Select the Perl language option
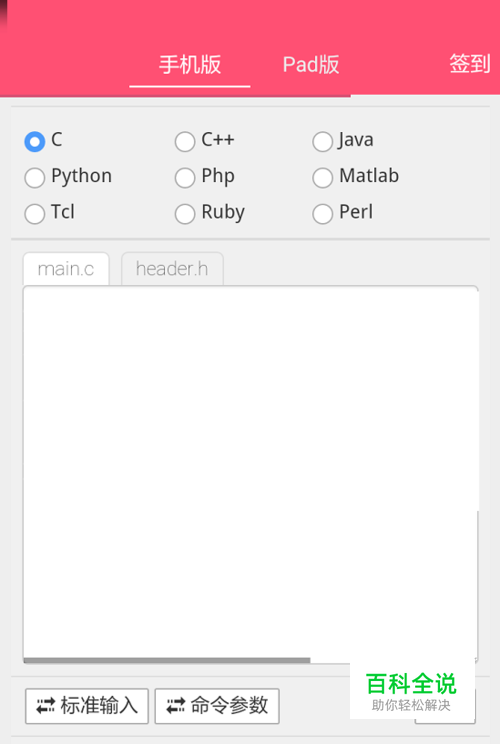500x744 pixels. coord(323,214)
